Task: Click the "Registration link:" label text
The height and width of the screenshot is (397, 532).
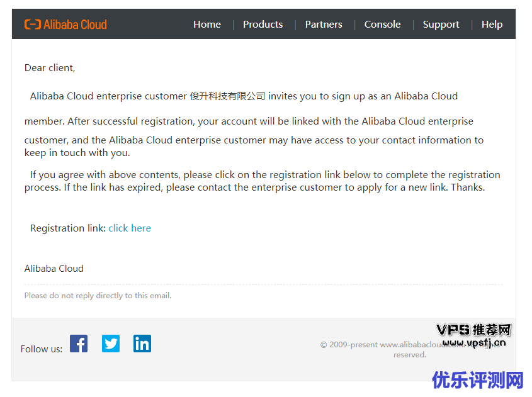Action: pos(68,228)
